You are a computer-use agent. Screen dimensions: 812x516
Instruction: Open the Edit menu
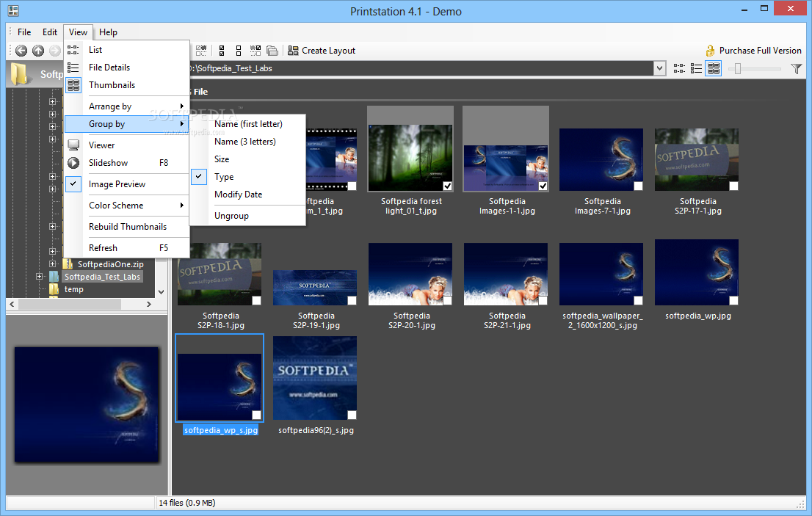coord(50,32)
